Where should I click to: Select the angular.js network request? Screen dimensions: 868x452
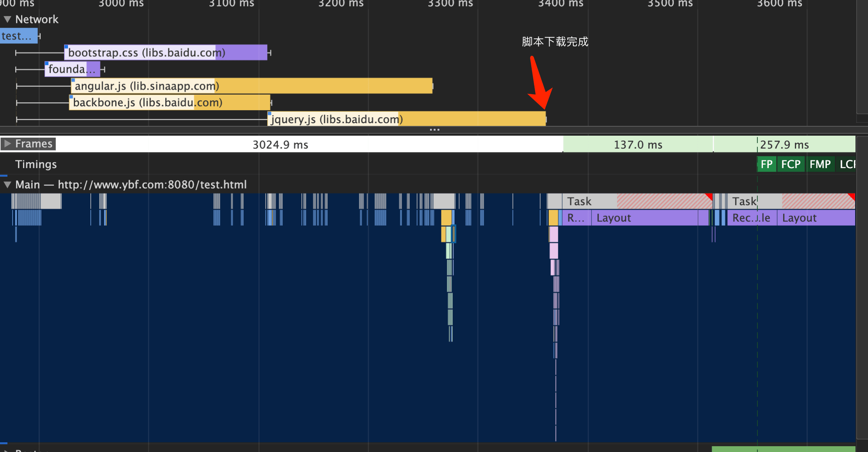coord(252,86)
